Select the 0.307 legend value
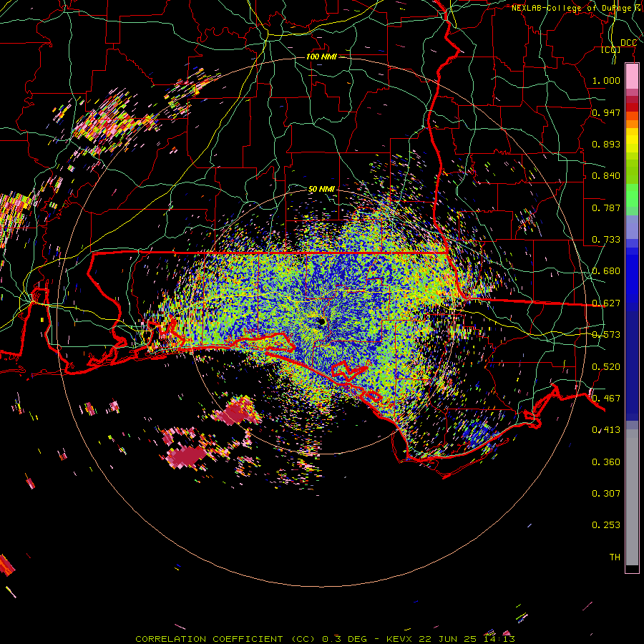This screenshot has height=644, width=644. point(606,493)
